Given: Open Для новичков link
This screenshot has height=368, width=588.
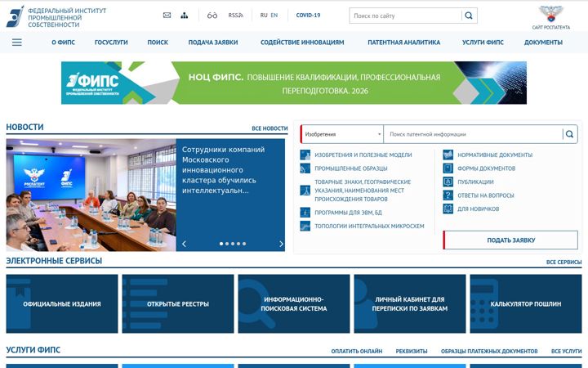Looking at the screenshot, I should 478,209.
